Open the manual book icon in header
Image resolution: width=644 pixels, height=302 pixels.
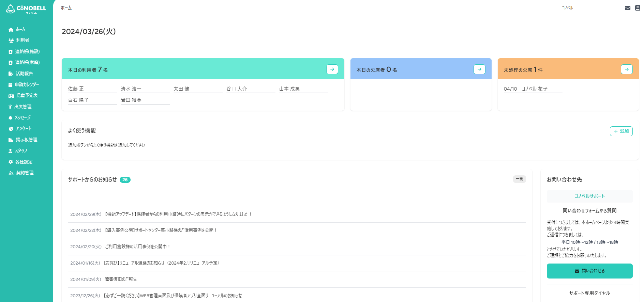point(637,8)
